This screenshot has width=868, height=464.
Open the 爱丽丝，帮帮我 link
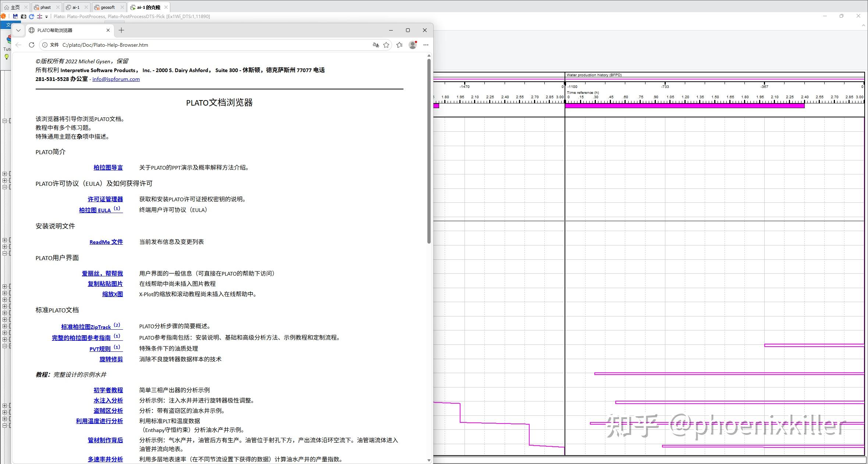pos(102,273)
